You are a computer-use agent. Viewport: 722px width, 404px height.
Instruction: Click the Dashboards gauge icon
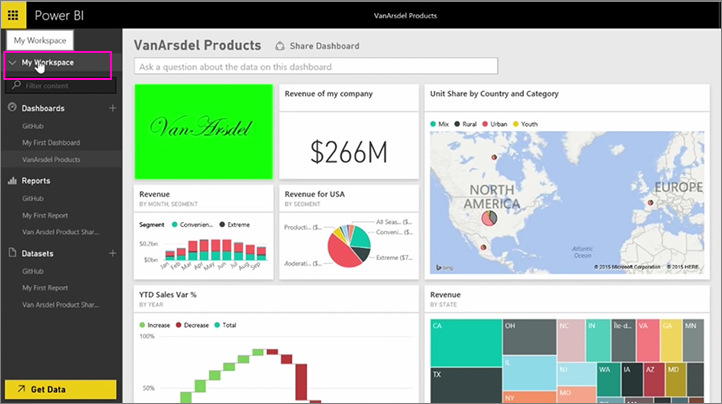point(12,108)
